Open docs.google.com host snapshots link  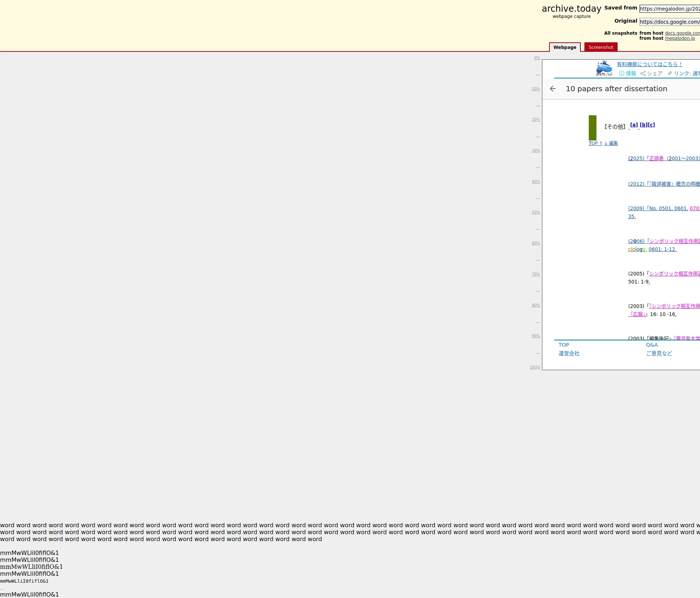682,33
